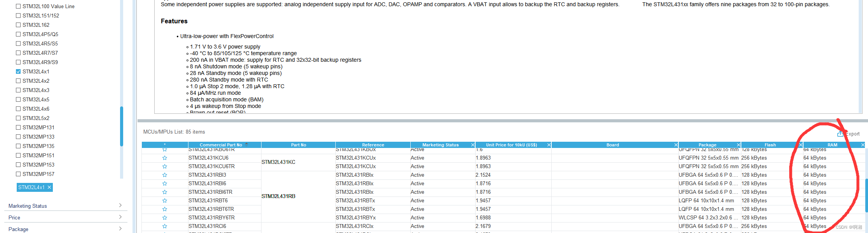Enable the STM32L4P5/Q5 filter checkbox
Viewport: 868px width, 233px height.
pos(18,34)
